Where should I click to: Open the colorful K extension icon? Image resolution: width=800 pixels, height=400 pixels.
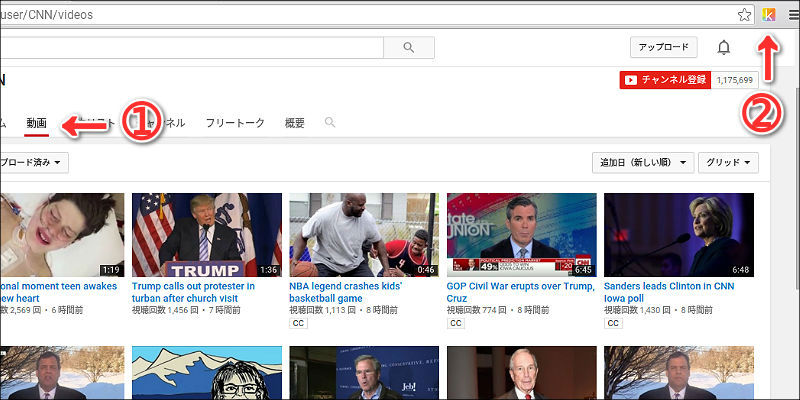coord(769,14)
